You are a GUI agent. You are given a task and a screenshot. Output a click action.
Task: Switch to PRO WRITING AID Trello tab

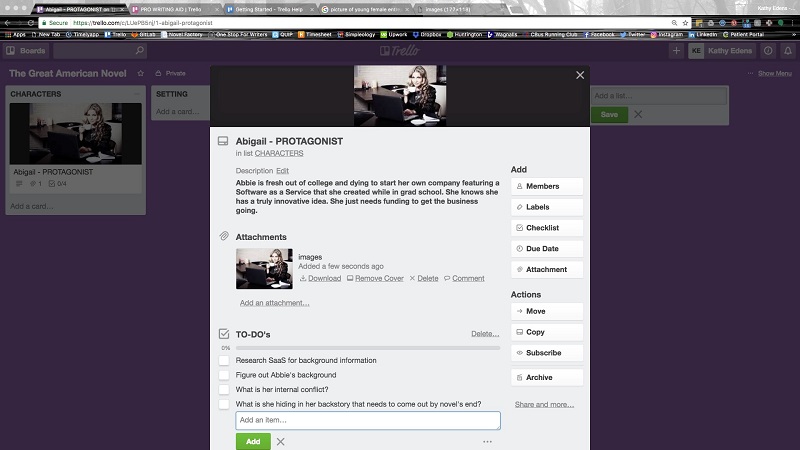(x=172, y=9)
